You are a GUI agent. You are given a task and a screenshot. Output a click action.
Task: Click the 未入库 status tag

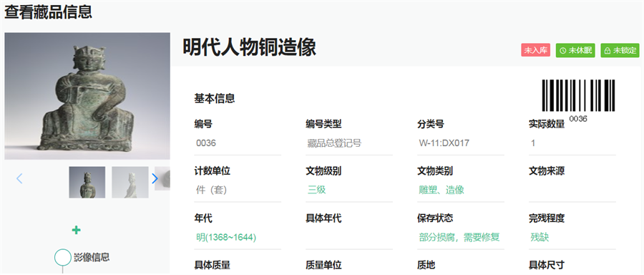(x=535, y=50)
